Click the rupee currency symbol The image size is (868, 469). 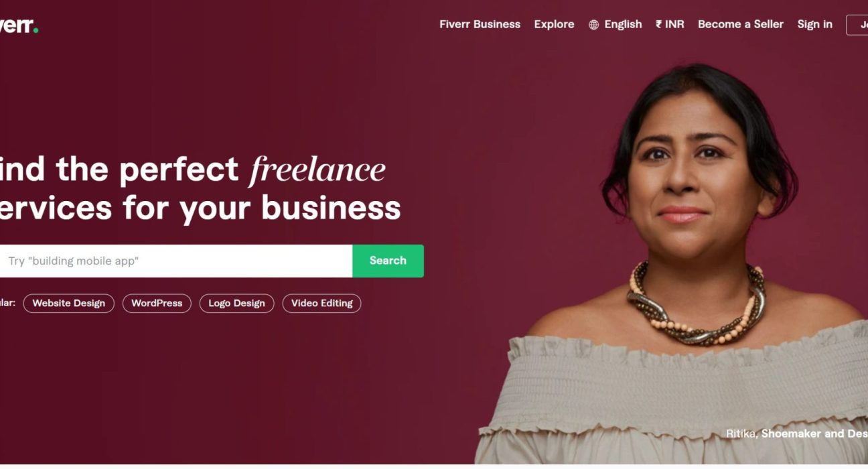pos(659,24)
